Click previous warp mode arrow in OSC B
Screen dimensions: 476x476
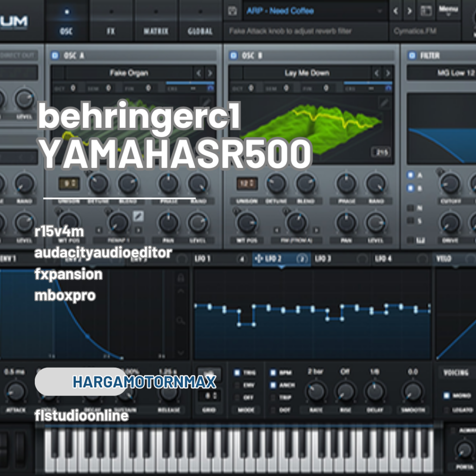pyautogui.click(x=277, y=230)
